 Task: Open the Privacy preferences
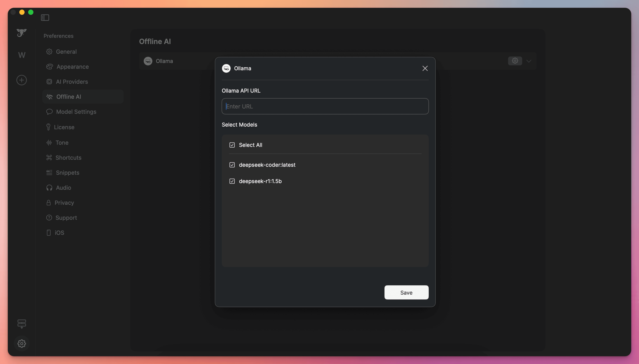click(64, 203)
